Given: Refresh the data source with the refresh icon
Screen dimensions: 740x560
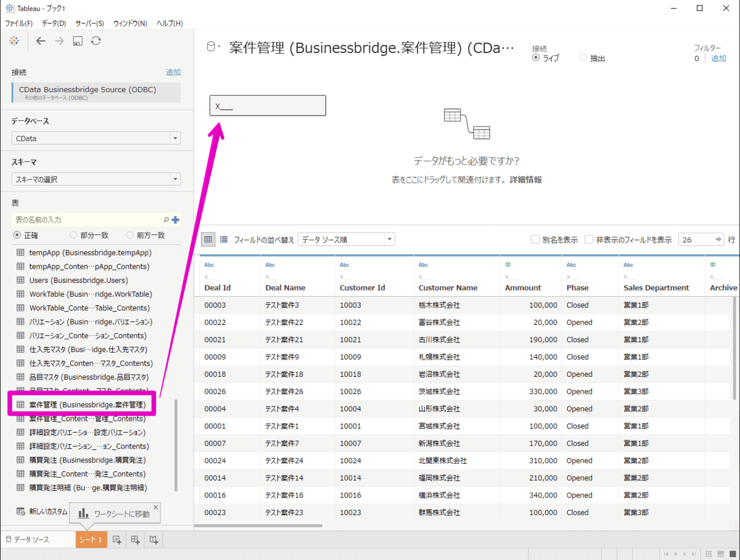Looking at the screenshot, I should coord(96,41).
